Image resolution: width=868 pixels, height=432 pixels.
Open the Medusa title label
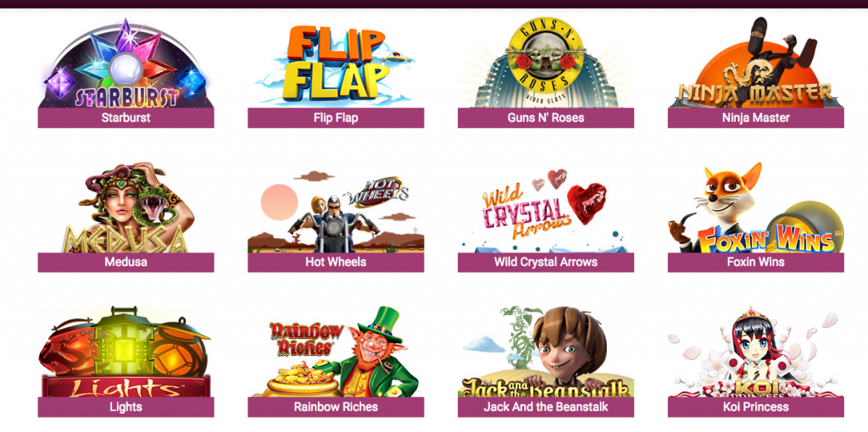125,263
